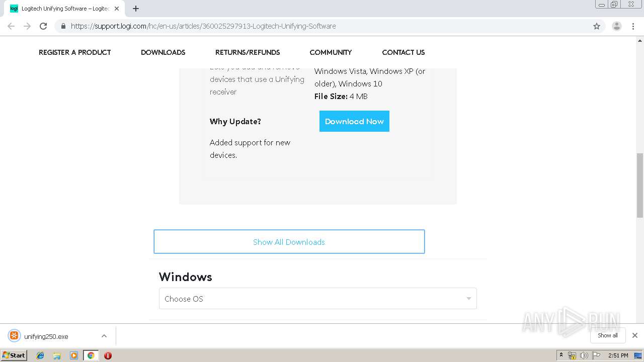Viewport: 644px width, 362px height.
Task: Open the Windows Start menu
Action: pos(14,355)
